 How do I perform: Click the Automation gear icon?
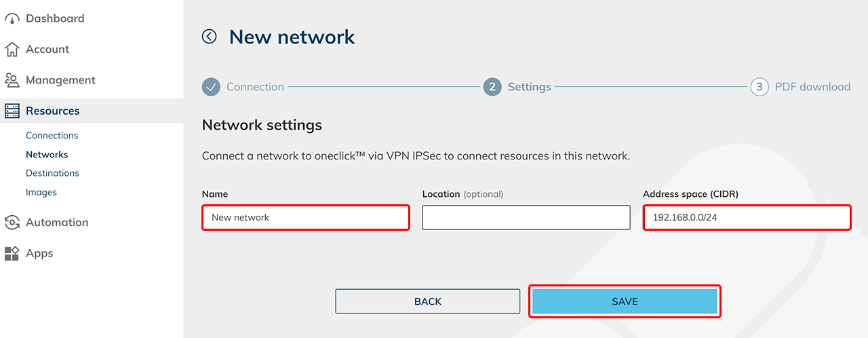pyautogui.click(x=12, y=223)
